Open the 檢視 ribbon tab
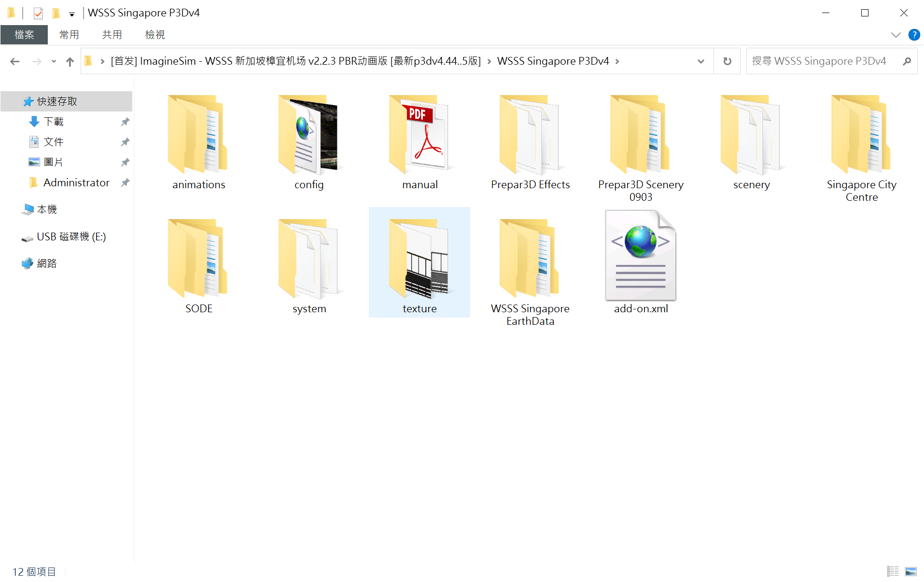The height and width of the screenshot is (582, 924). [155, 35]
